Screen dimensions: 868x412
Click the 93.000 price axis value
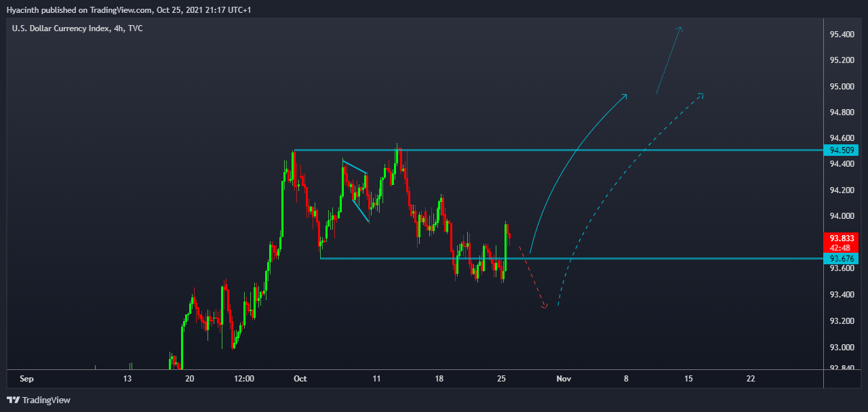point(842,347)
